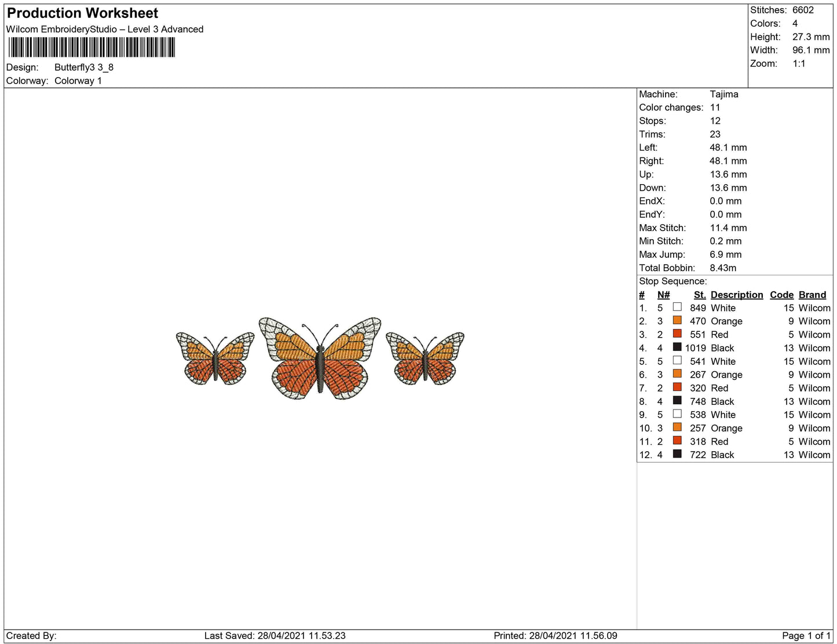Click the design name Butterfly3 3_8

[83, 67]
